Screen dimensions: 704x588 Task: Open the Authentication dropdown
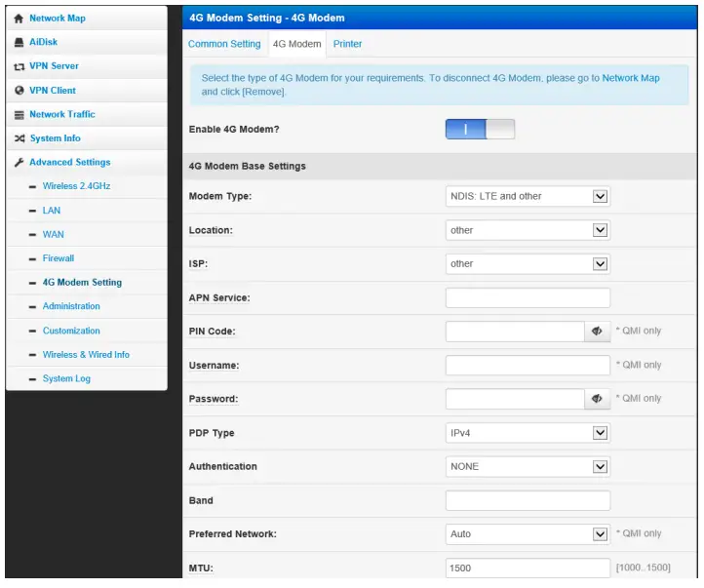pos(528,466)
